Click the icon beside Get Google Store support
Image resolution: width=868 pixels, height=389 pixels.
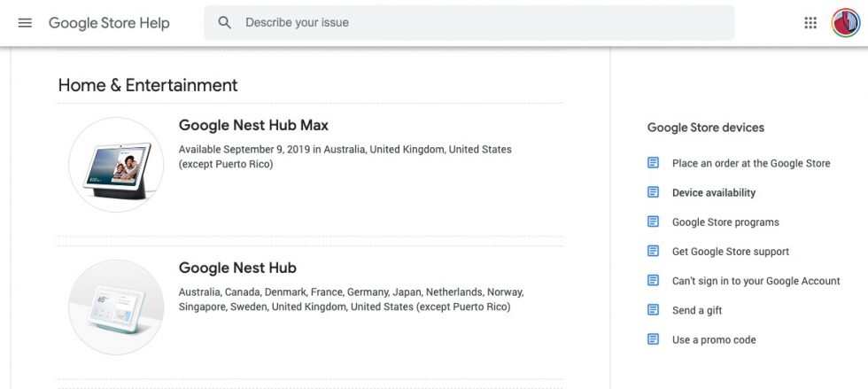click(x=654, y=252)
